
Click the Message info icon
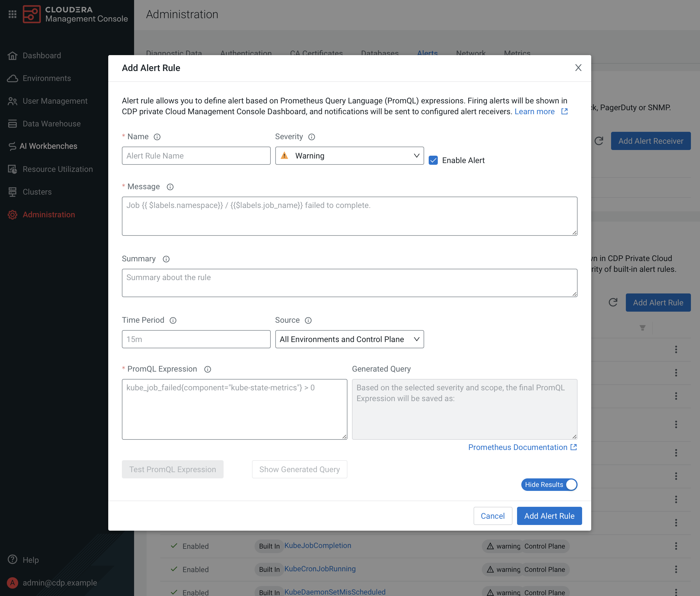170,187
